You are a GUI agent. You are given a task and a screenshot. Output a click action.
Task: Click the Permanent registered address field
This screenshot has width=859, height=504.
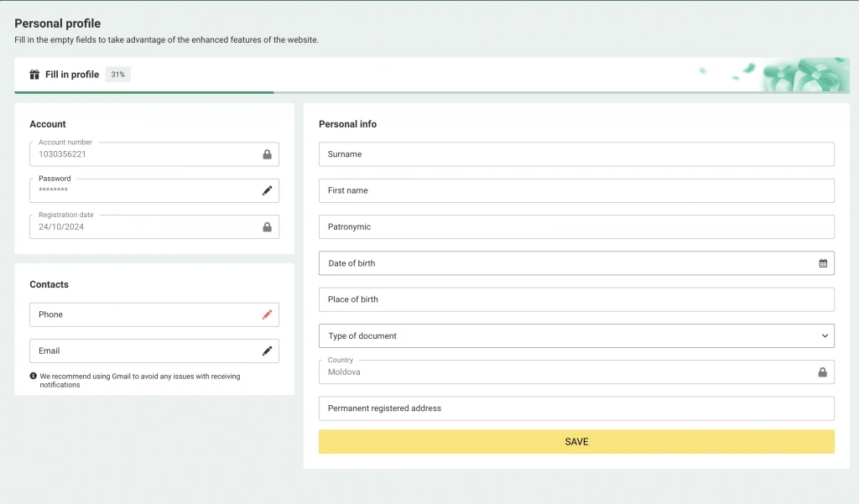[576, 408]
